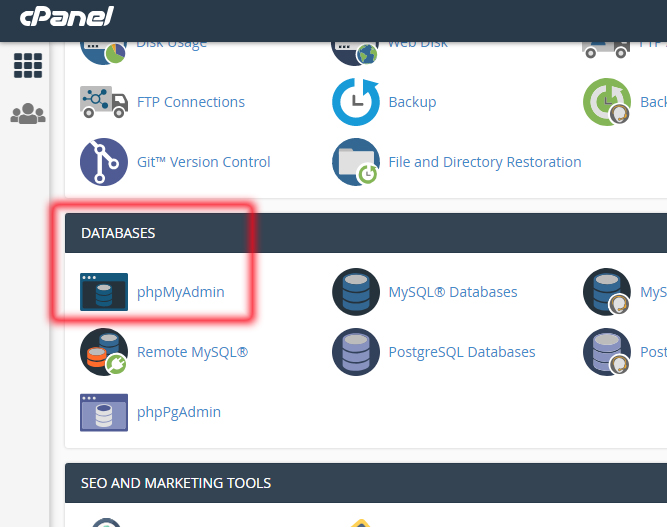
Task: Open User Manager sidebar icon
Action: tap(28, 115)
